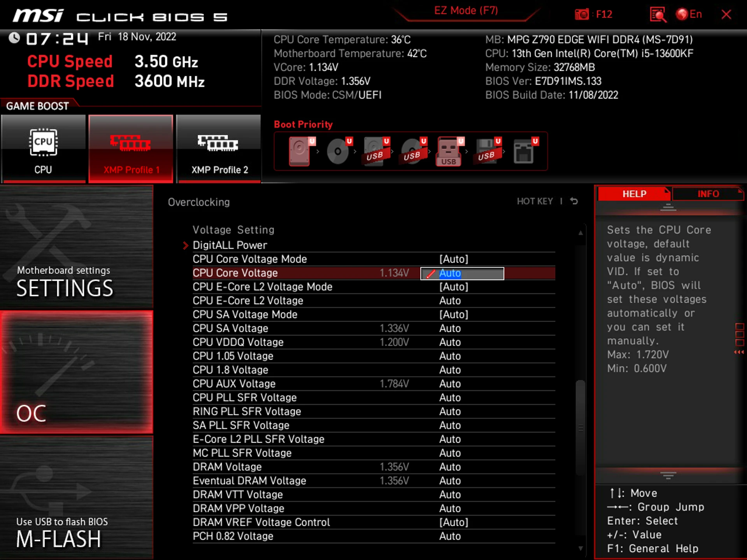Viewport: 747px width, 560px height.
Task: Enable XMP Profile 1
Action: [131, 149]
